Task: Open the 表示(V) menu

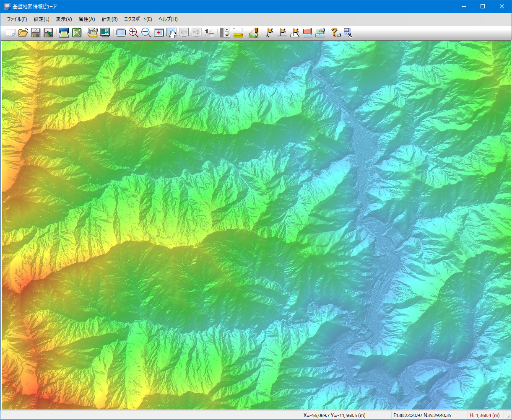Action: [64, 19]
